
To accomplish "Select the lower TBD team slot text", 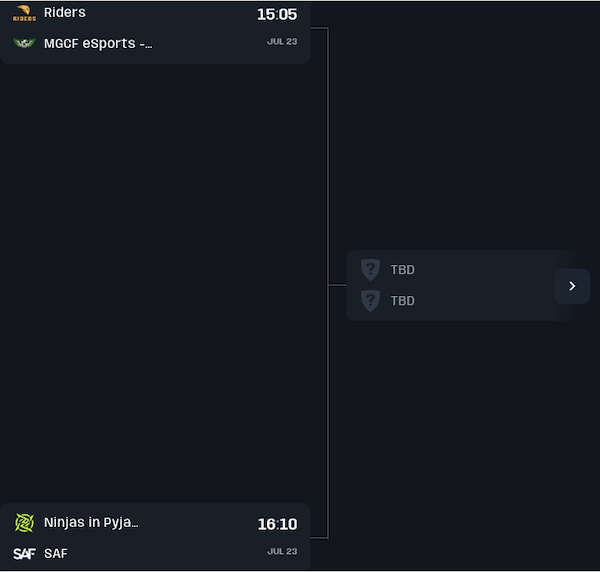I will [403, 301].
